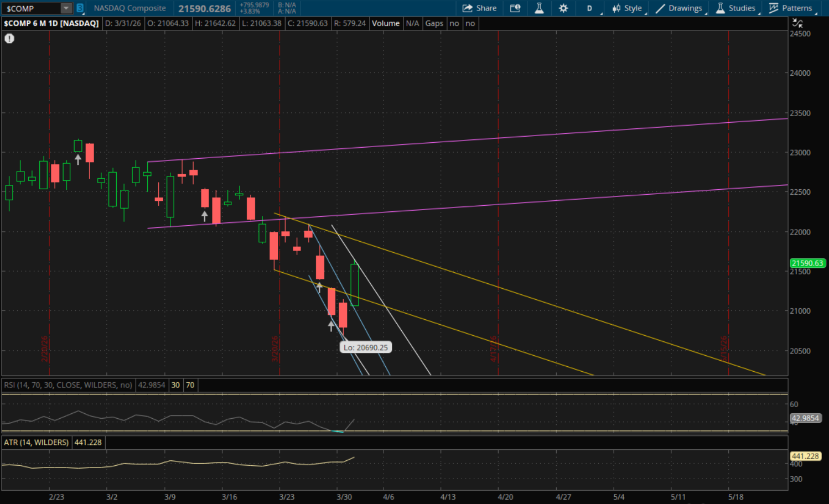This screenshot has height=504, width=829.
Task: Click the green 21590.63 price bubble
Action: [807, 263]
